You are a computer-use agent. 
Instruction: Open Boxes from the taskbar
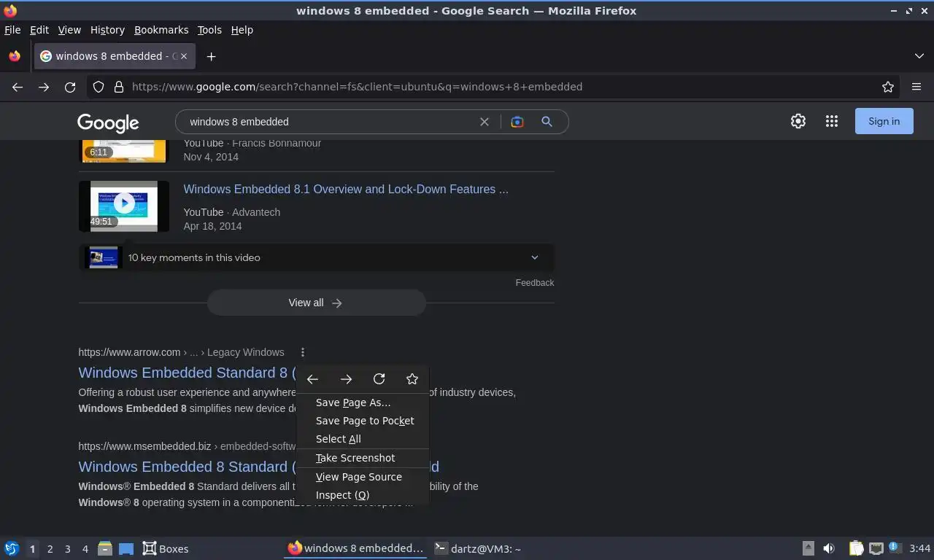click(x=166, y=548)
